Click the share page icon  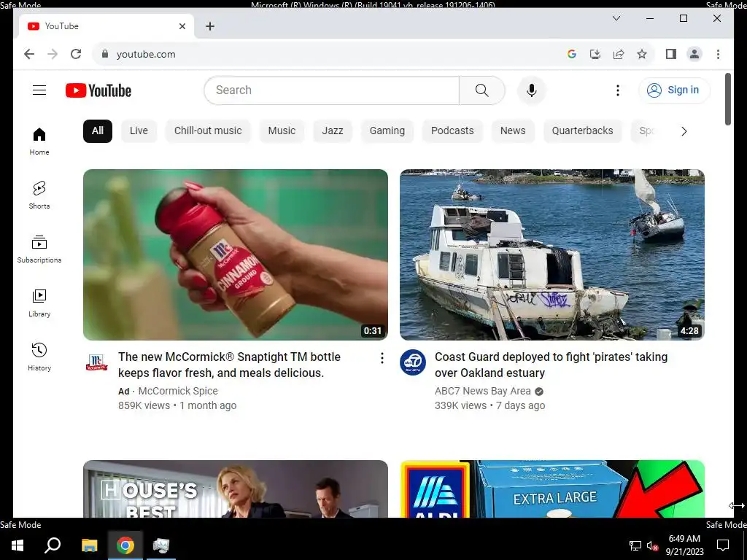pyautogui.click(x=619, y=54)
